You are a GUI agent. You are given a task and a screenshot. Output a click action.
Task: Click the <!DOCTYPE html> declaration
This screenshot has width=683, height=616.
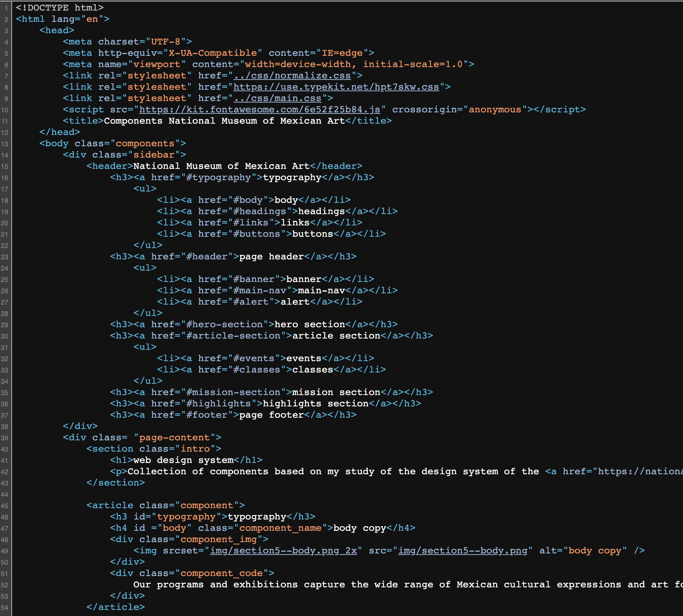point(60,8)
